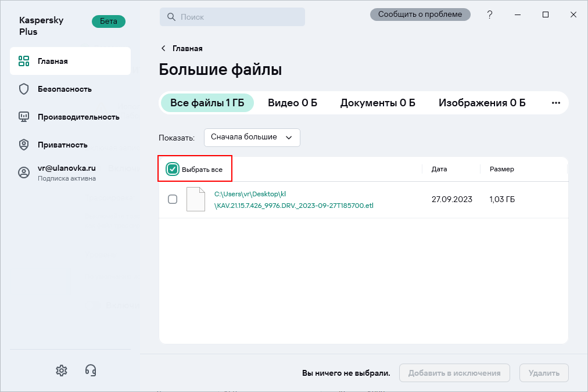This screenshot has height=392, width=588.
Task: Close the Kaspersky window
Action: click(573, 15)
